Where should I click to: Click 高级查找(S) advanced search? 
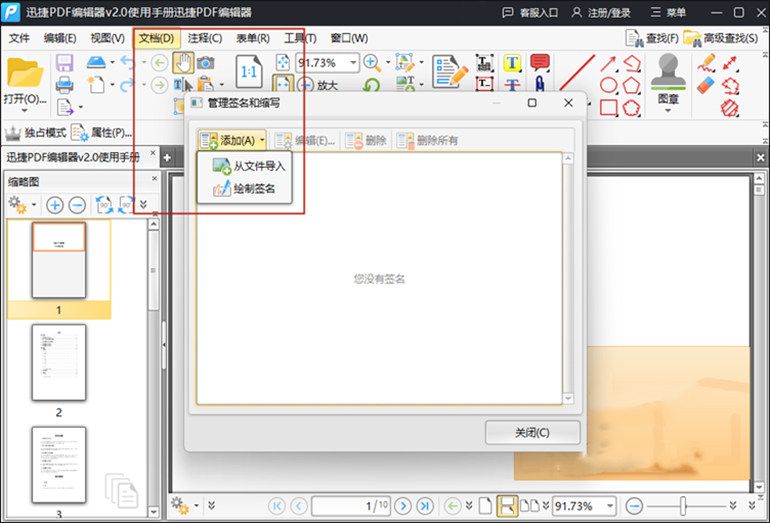click(x=721, y=38)
